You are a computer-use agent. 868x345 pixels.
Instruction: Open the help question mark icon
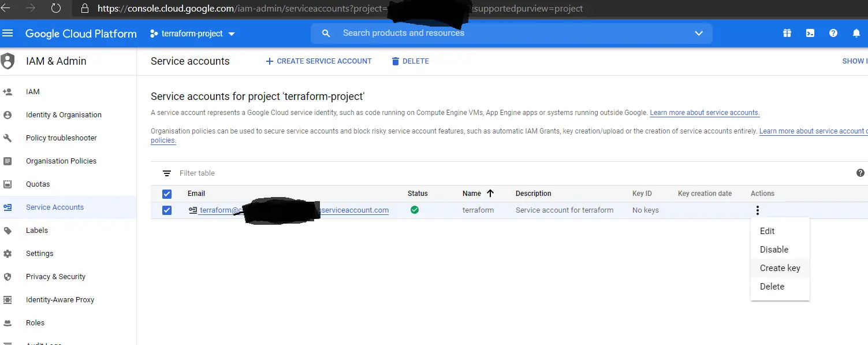(833, 34)
